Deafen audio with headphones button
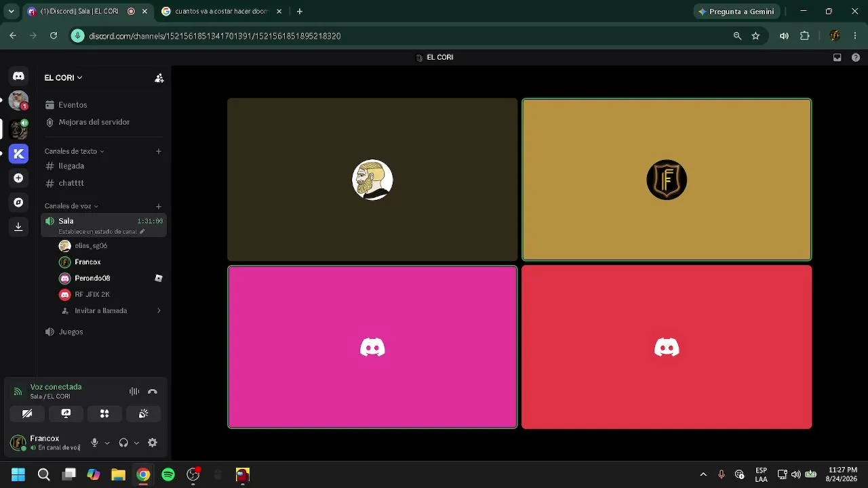Viewport: 868px width, 488px height. point(123,443)
